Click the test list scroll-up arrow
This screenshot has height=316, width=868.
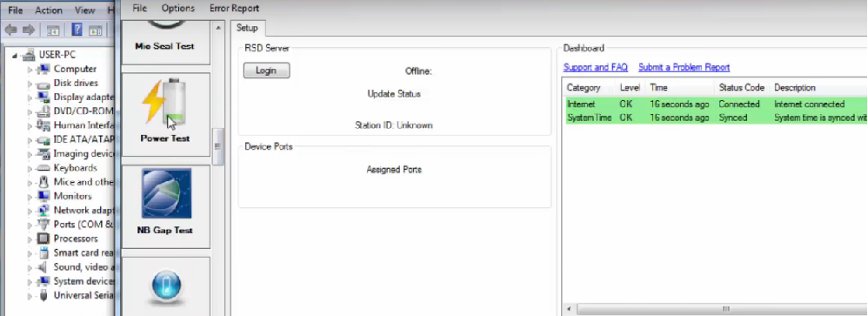(x=218, y=27)
